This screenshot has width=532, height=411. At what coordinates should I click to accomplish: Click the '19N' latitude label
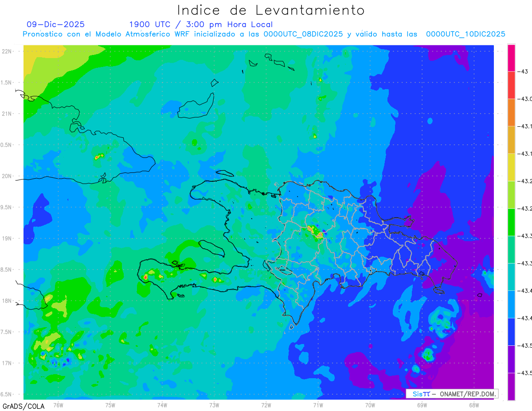tap(7, 239)
